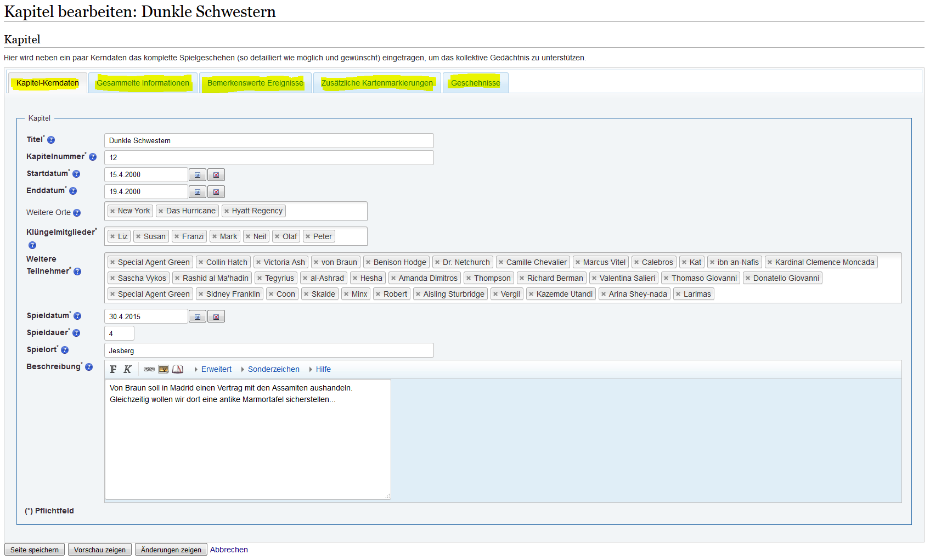The width and height of the screenshot is (930, 560).
Task: Apply italic formatting with the K icon
Action: tap(127, 369)
